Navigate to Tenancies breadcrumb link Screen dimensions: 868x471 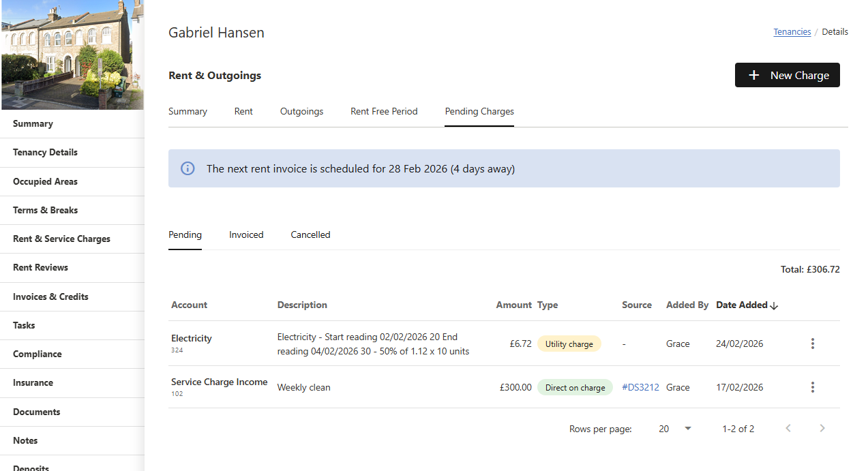[x=792, y=31]
